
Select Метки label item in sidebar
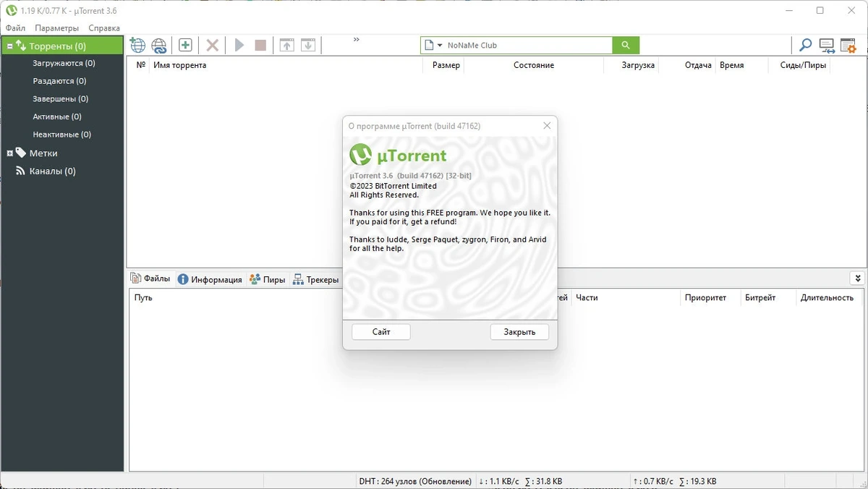click(x=43, y=153)
